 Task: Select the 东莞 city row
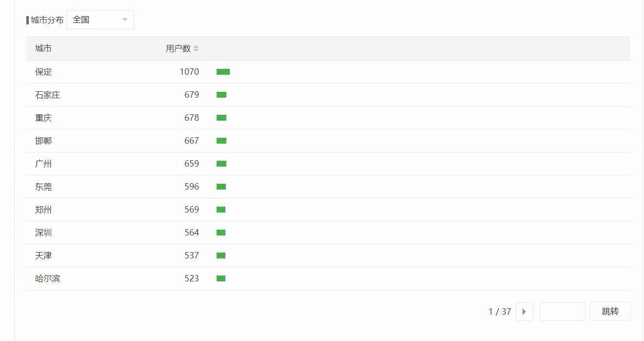[328, 187]
